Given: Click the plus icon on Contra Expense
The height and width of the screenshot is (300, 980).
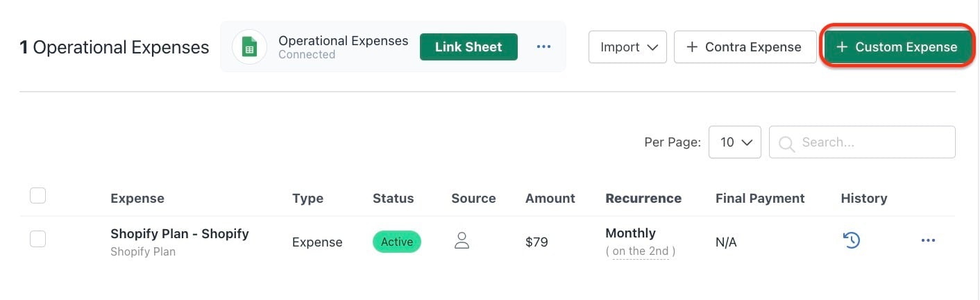Looking at the screenshot, I should (x=691, y=47).
